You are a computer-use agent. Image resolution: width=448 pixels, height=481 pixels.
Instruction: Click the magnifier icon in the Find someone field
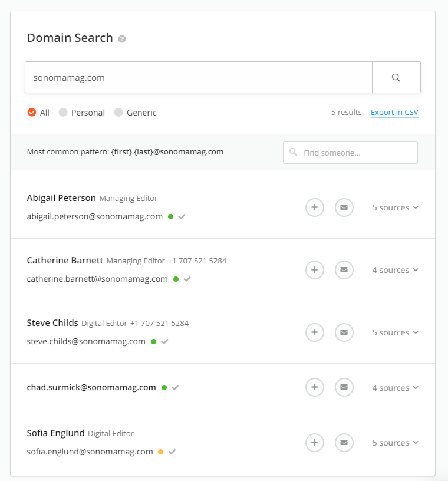point(294,152)
